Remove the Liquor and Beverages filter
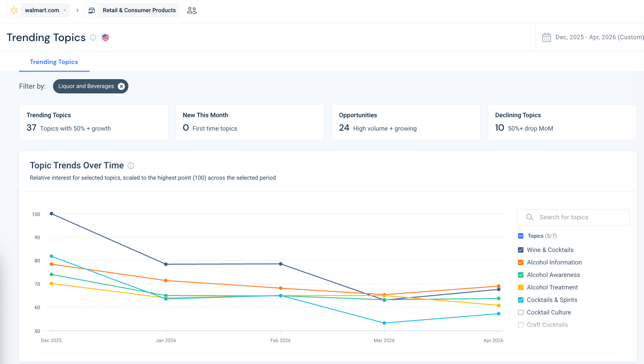This screenshot has height=364, width=644. coord(121,86)
